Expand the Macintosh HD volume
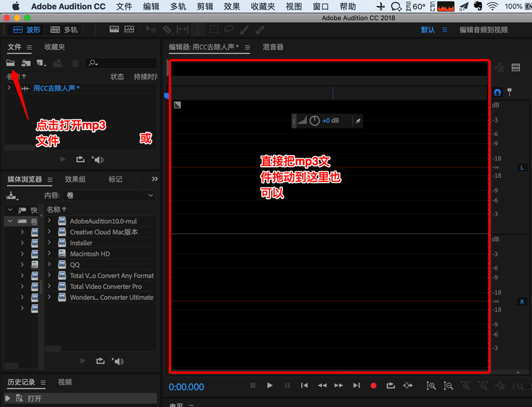The height and width of the screenshot is (407, 532). (x=49, y=253)
